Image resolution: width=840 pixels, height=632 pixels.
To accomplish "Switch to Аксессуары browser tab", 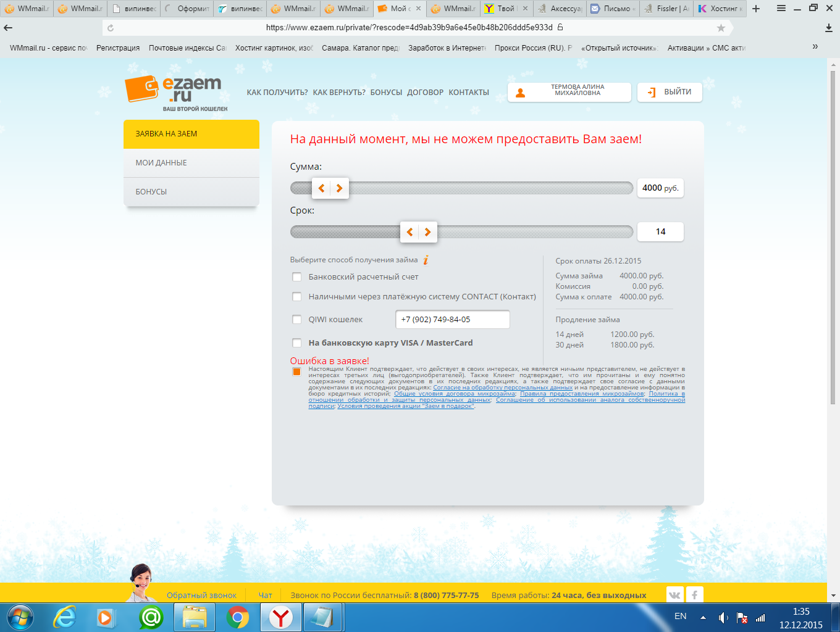I will coord(560,9).
